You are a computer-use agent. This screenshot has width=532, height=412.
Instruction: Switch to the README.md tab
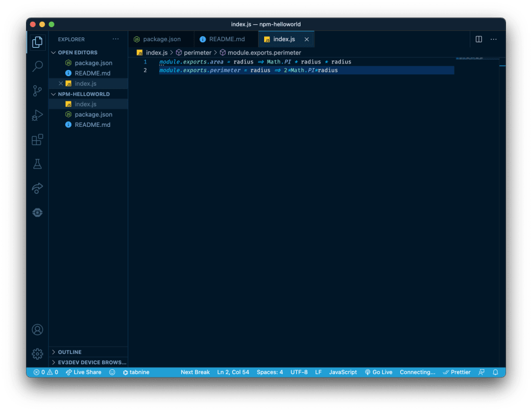point(226,39)
